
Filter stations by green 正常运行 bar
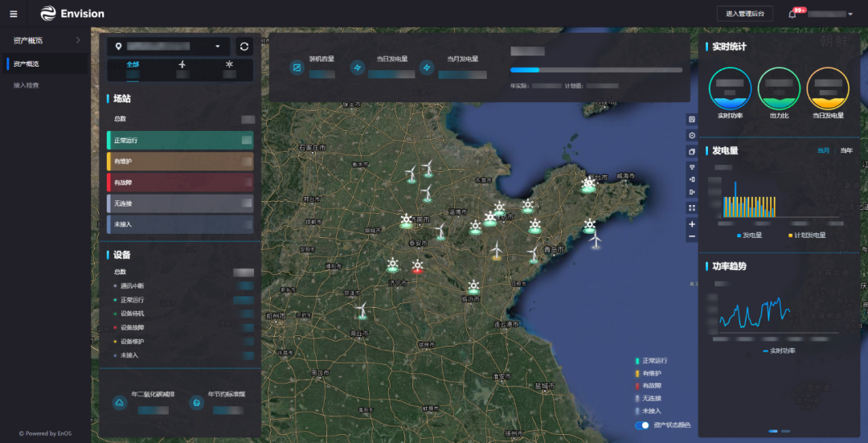click(180, 140)
